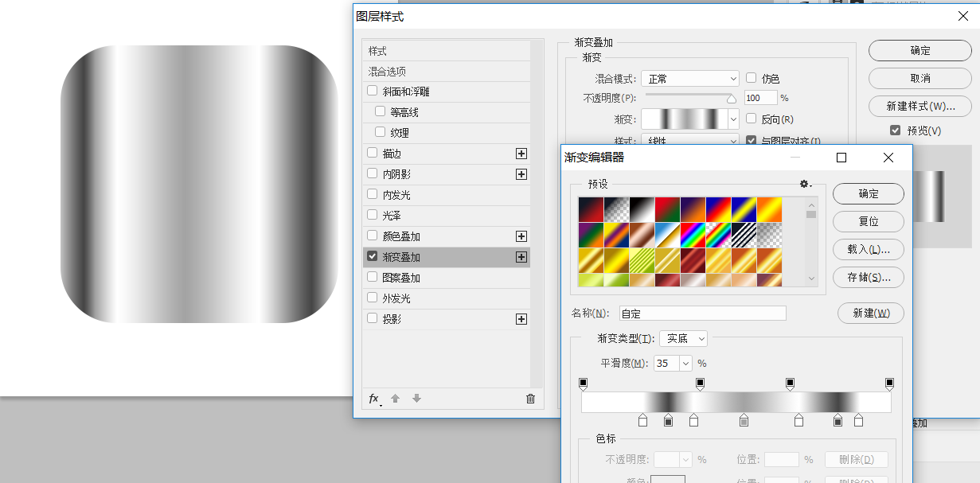The image size is (980, 483).
Task: Click the 新建(W) new gradient button
Action: click(x=871, y=313)
